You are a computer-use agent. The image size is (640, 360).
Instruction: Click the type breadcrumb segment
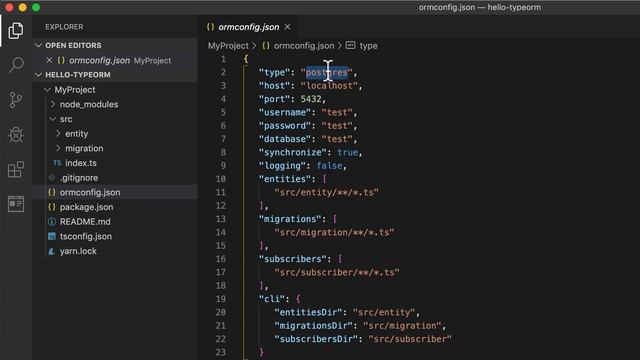point(368,46)
